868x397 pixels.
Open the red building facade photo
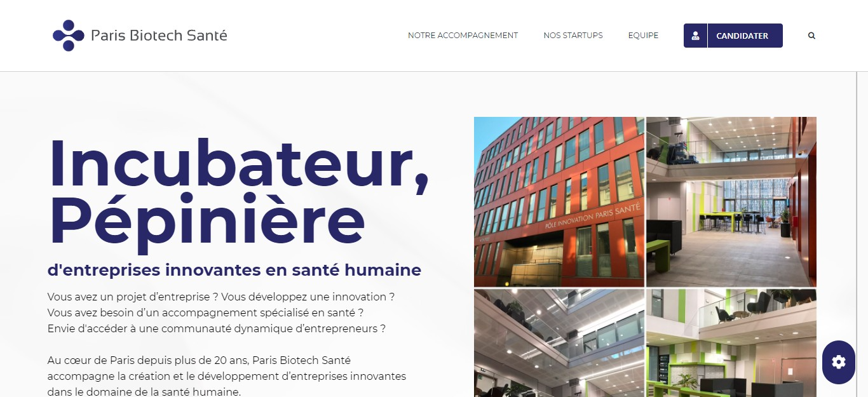(x=559, y=202)
